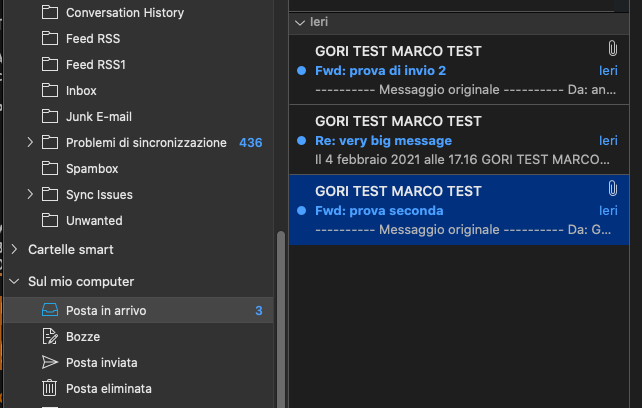Toggle unread dot on Fwd: prova di invio 2

[302, 71]
